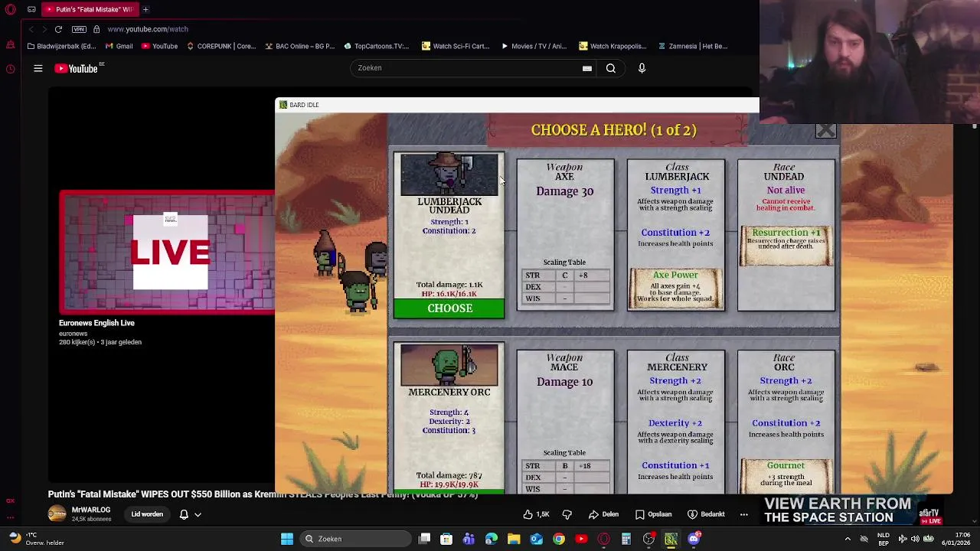Share the video via Delen
The image size is (980, 551).
click(x=603, y=514)
